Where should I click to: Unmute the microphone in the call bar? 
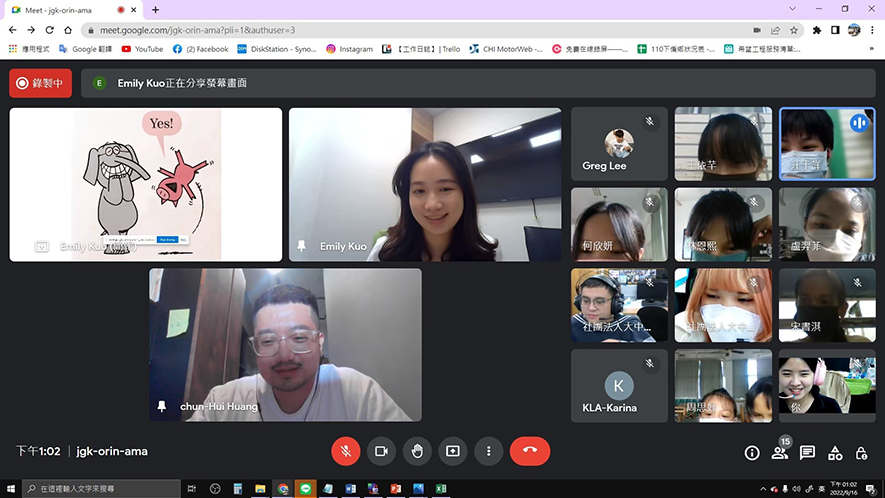click(345, 451)
